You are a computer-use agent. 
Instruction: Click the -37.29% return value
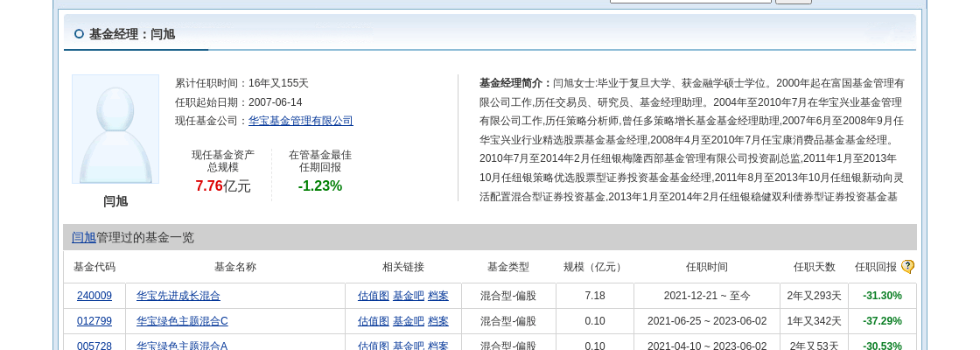(x=883, y=321)
